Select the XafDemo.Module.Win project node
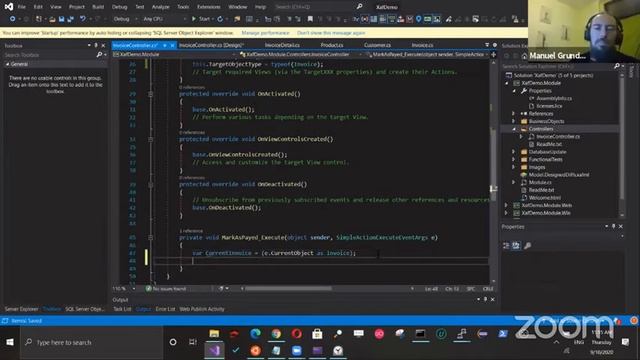The width and height of the screenshot is (640, 360). (546, 213)
